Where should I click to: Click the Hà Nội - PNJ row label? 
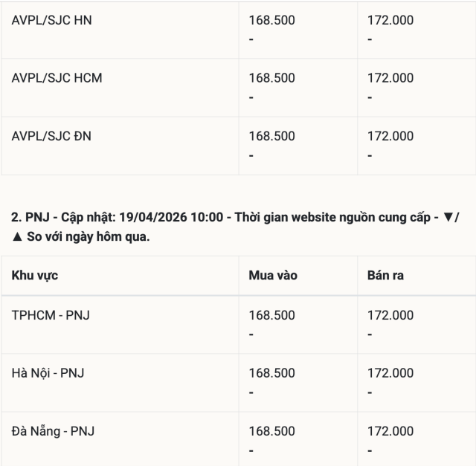48,373
